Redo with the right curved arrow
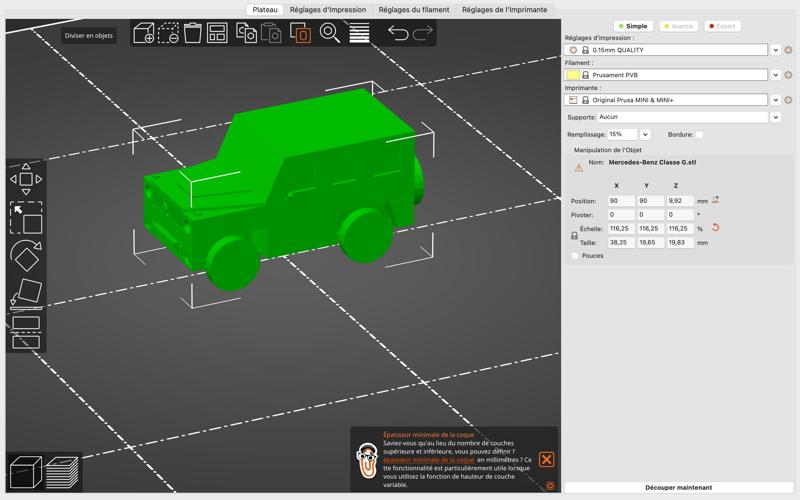Image resolution: width=800 pixels, height=500 pixels. click(x=422, y=33)
